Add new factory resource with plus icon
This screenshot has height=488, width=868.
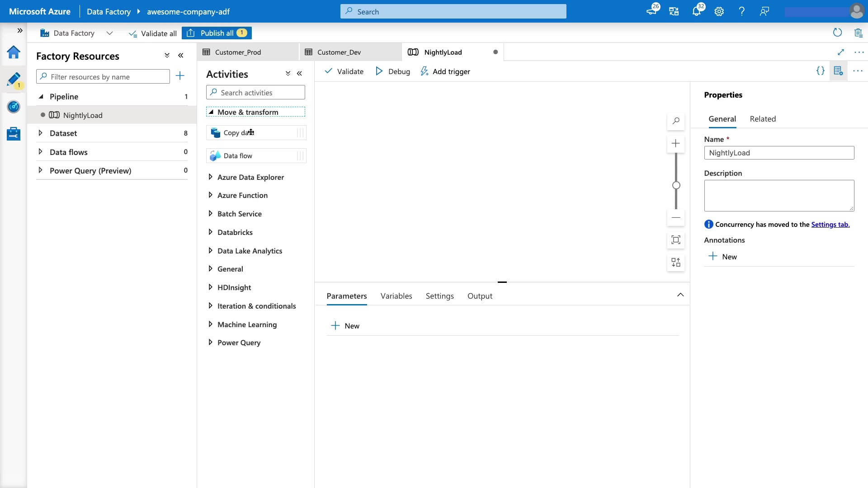click(180, 76)
